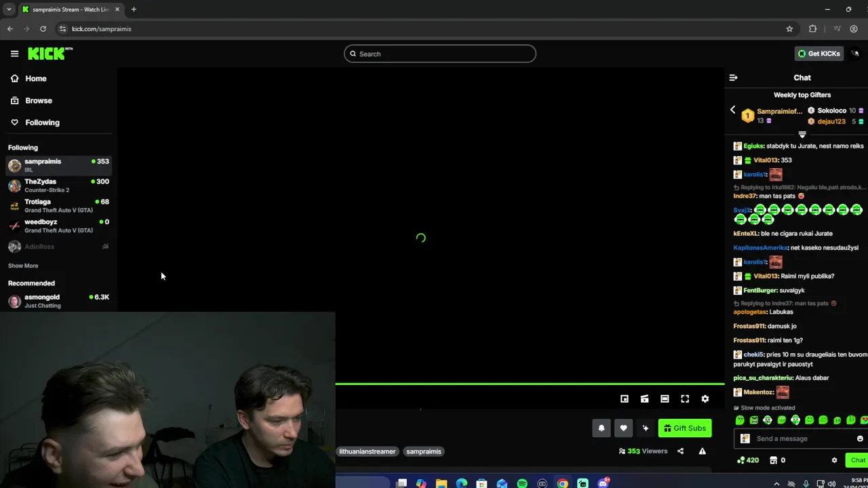Click gifter dejau123 in leaderboard
The width and height of the screenshot is (868, 488).
coord(831,121)
